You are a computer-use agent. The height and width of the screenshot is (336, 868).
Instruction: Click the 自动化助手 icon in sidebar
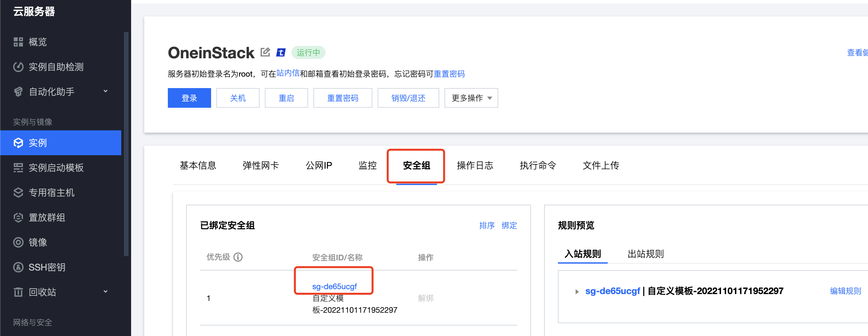18,92
